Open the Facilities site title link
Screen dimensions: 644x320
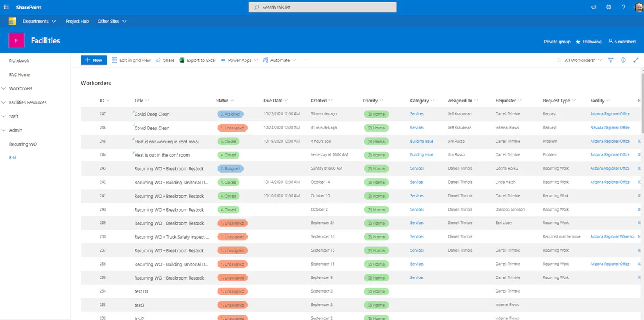[x=45, y=40]
